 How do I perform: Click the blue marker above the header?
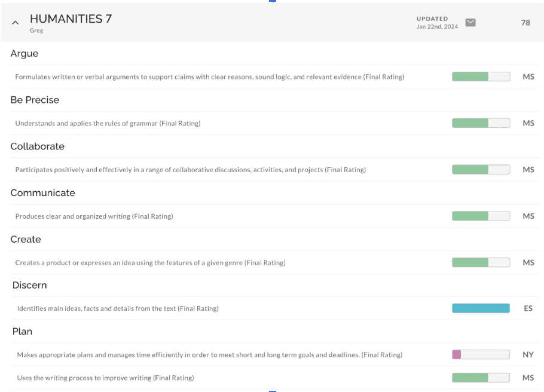(273, 2)
